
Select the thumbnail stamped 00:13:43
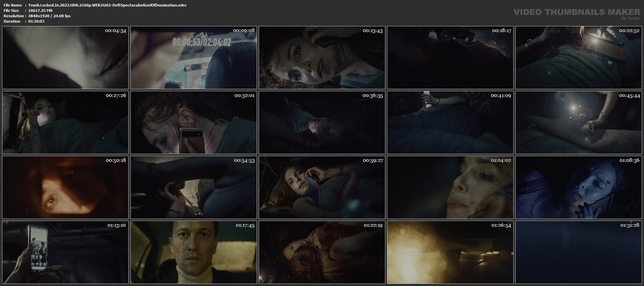[322, 58]
